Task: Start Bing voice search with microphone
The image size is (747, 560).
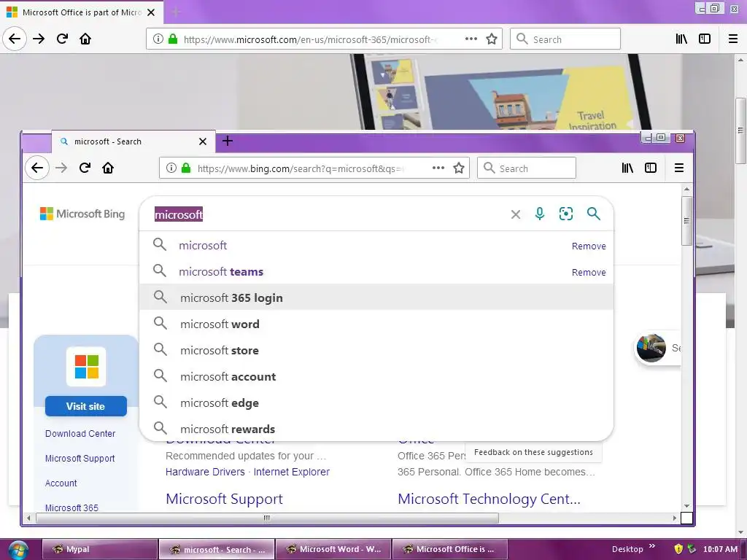Action: coord(540,214)
